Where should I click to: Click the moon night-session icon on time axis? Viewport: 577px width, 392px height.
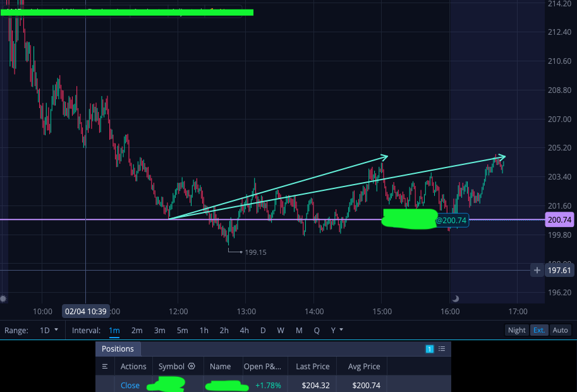click(x=456, y=298)
